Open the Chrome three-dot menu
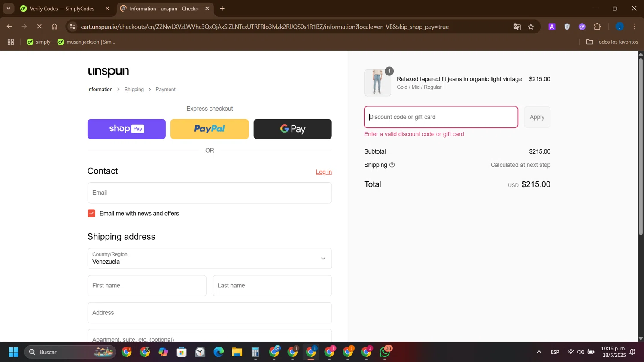Screen dimensions: 644x362 (x=635, y=27)
